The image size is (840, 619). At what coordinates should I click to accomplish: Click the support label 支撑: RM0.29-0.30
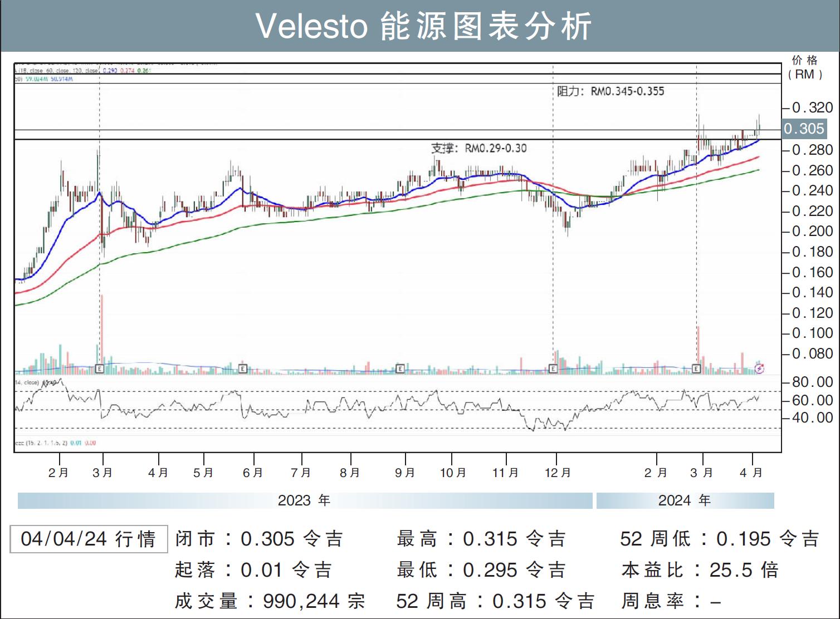tap(479, 148)
